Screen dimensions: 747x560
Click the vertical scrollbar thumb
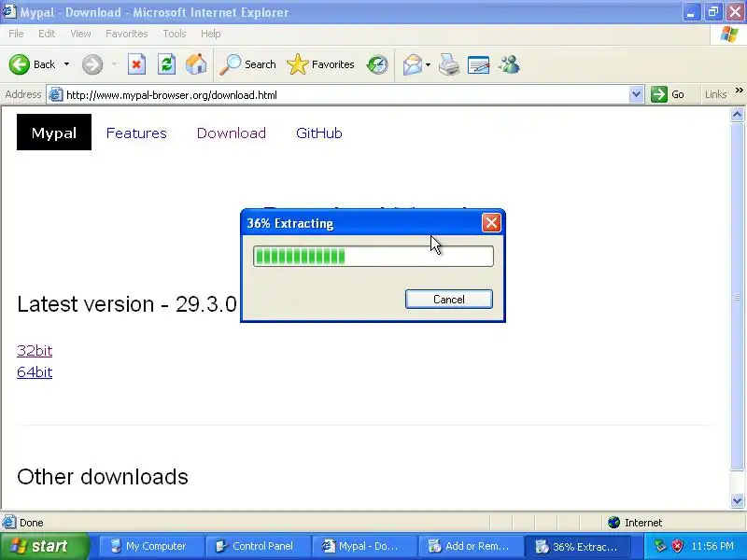(737, 296)
